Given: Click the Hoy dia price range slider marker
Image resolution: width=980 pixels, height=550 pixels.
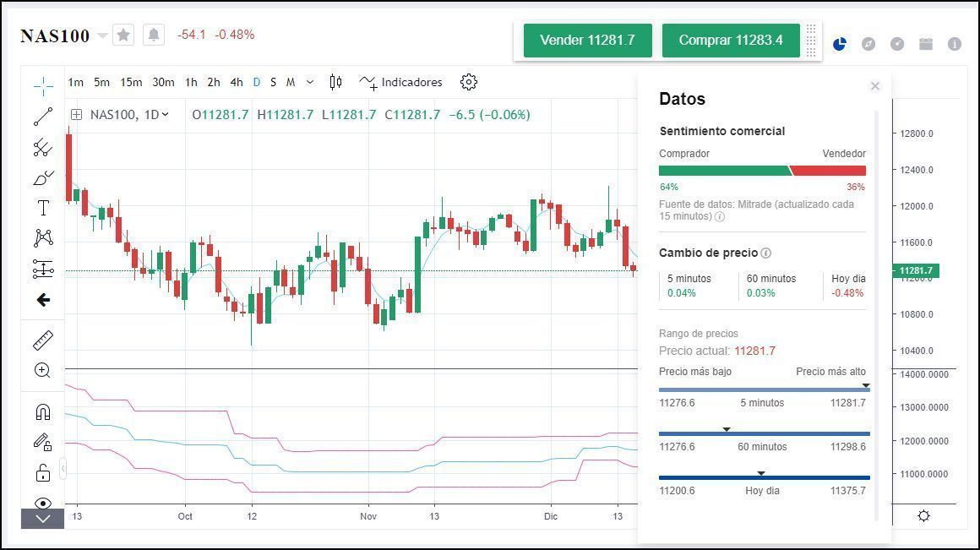Looking at the screenshot, I should click(761, 473).
